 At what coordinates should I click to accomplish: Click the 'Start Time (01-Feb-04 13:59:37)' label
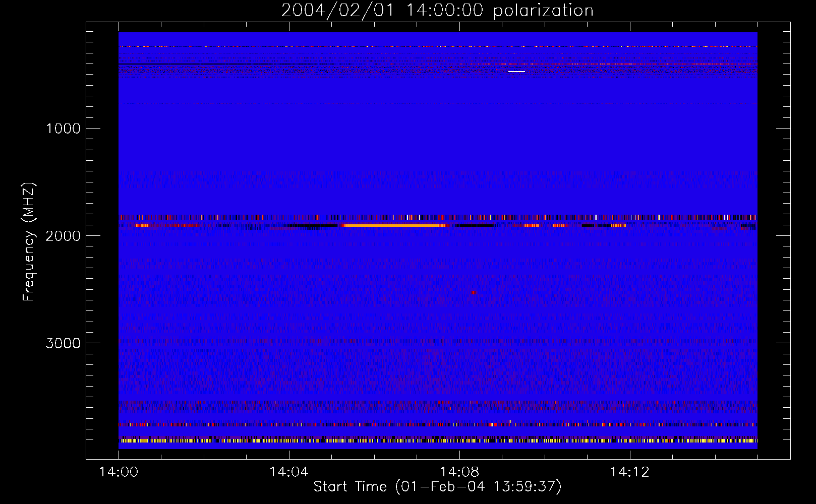point(437,487)
